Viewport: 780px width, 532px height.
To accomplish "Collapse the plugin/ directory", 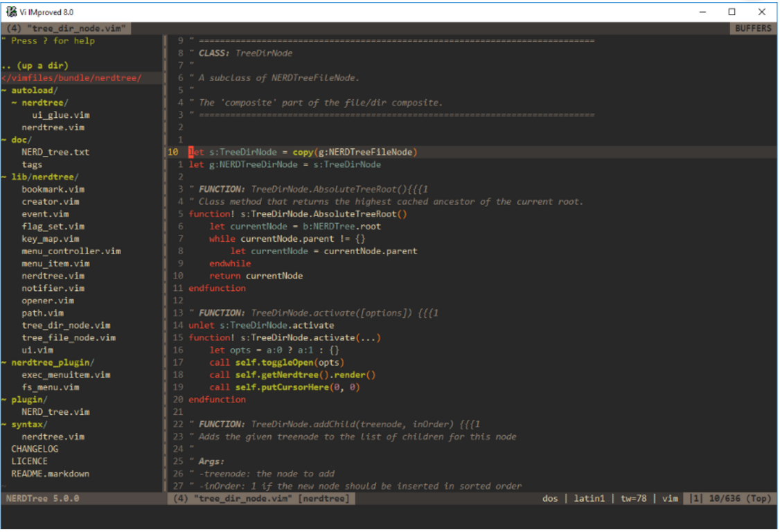I will [24, 400].
